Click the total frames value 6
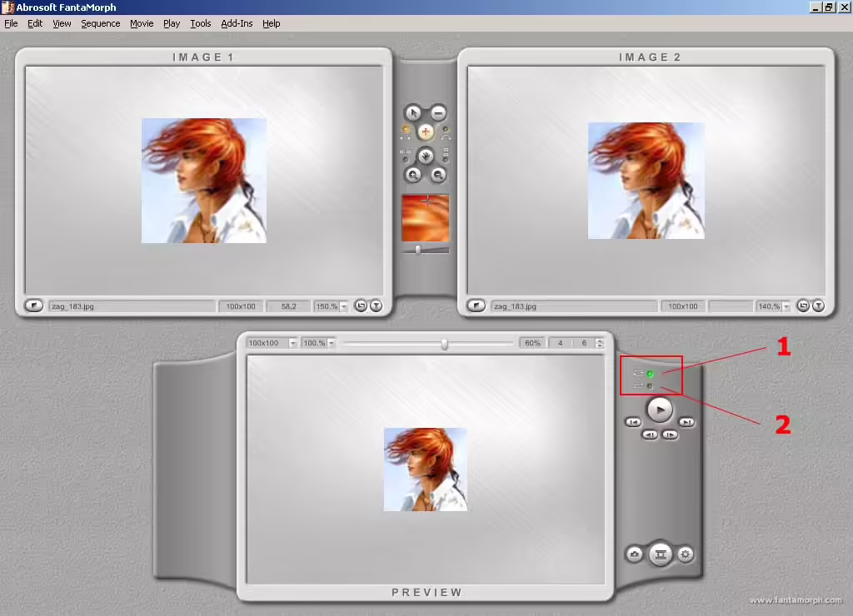Viewport: 853px width, 616px height. click(x=584, y=343)
